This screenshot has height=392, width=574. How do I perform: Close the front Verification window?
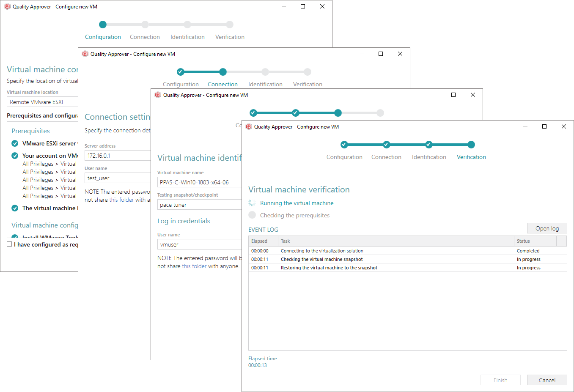coord(564,126)
